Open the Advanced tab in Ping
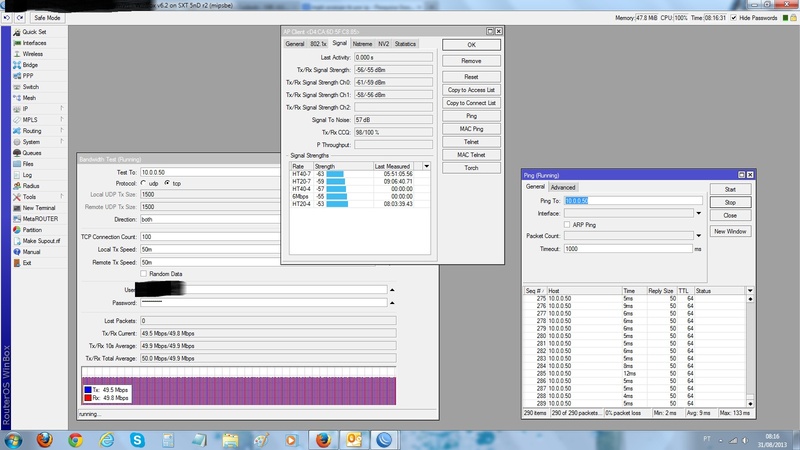800x450 pixels. tap(563, 187)
